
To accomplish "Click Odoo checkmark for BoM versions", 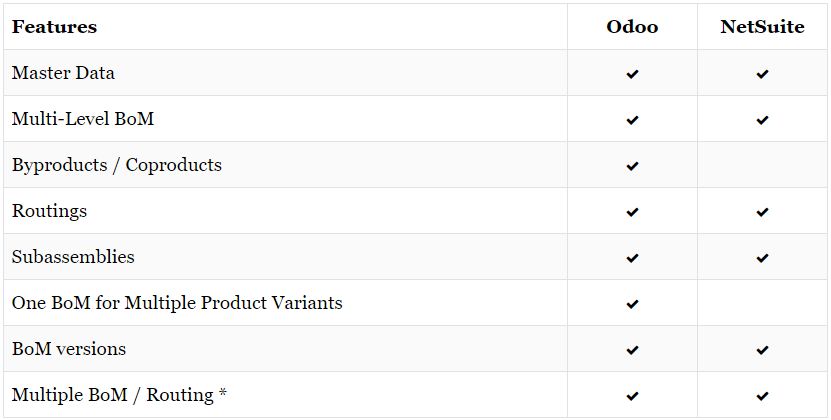I will tap(632, 350).
